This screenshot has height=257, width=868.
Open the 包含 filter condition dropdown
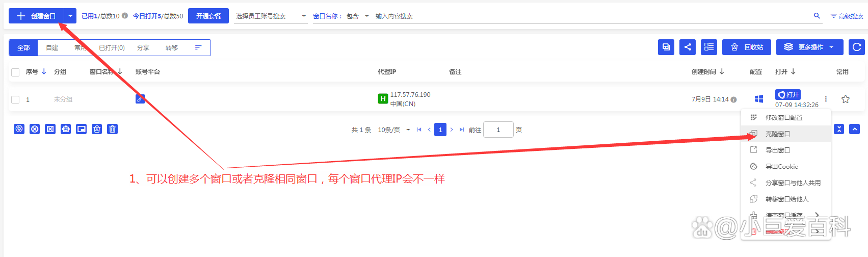357,16
